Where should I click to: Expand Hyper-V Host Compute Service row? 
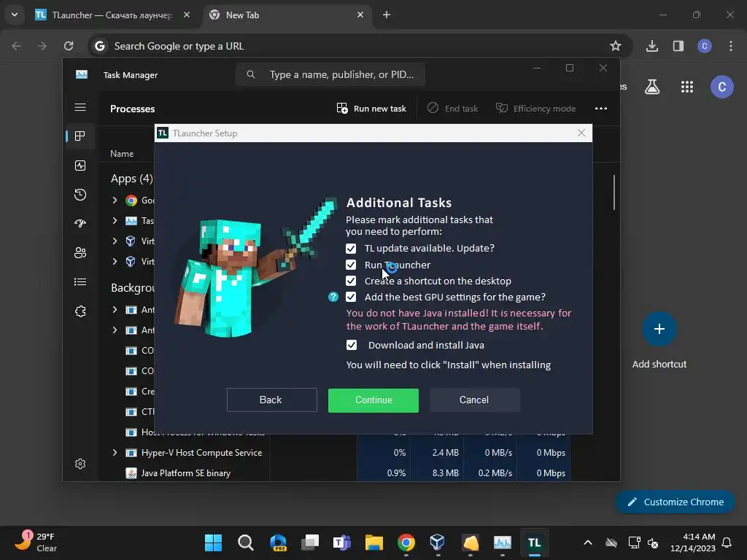[115, 452]
